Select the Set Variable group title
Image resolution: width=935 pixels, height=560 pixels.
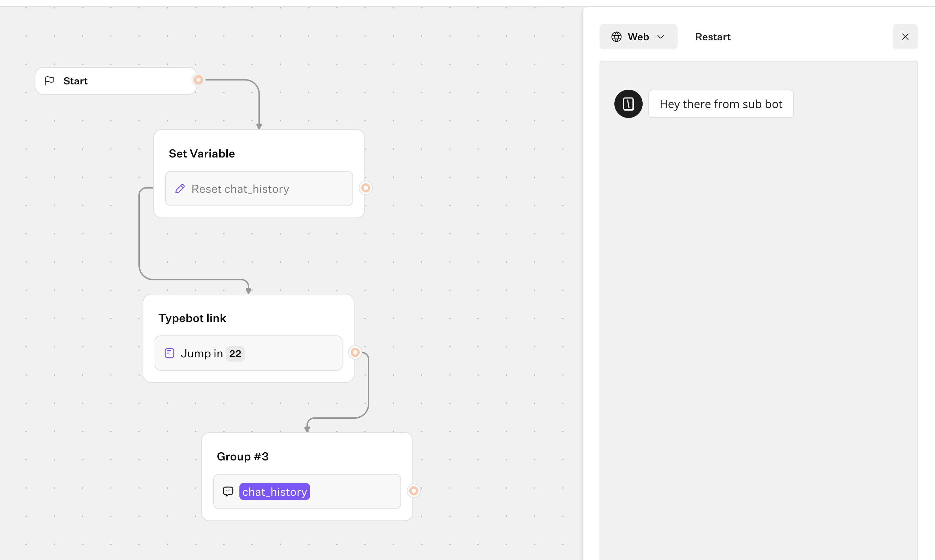(202, 154)
